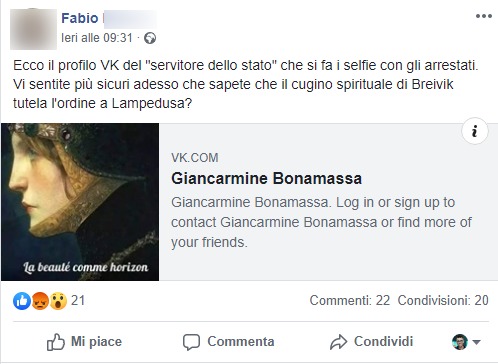Click the public globe privacy icon
Viewport: 498px width, 364px height.
[150, 38]
